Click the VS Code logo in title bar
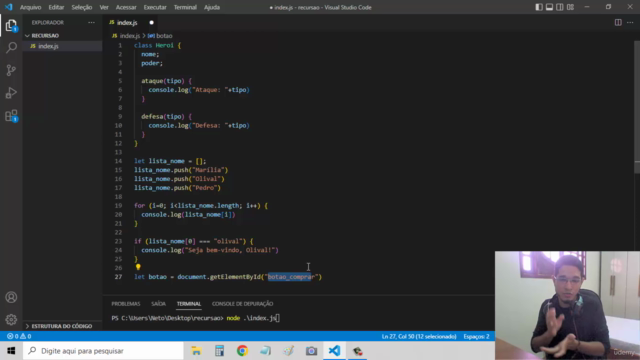This screenshot has width=640, height=360. click(9, 7)
